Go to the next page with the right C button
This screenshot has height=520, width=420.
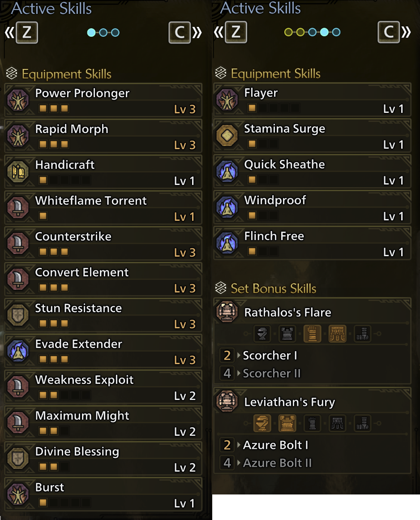coord(389,32)
